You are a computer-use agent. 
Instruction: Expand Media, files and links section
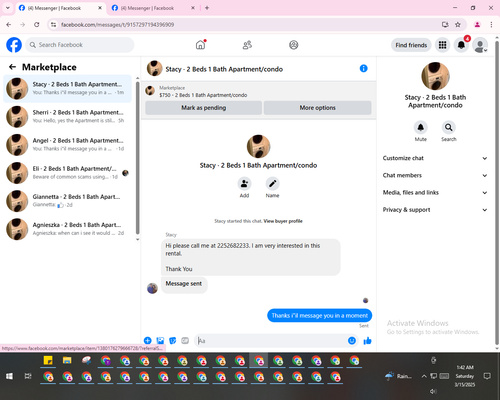(x=435, y=192)
